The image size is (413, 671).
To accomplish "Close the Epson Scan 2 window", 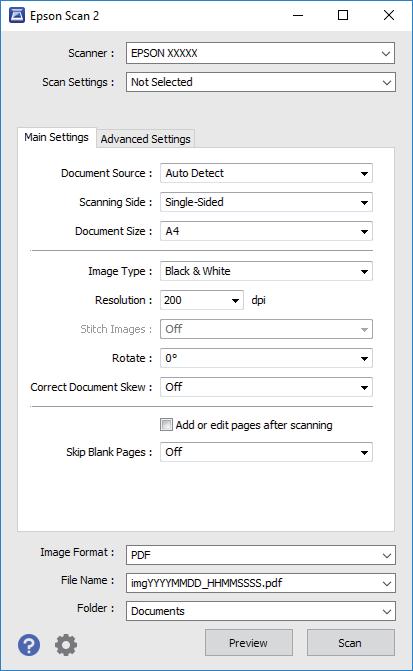I will [389, 15].
